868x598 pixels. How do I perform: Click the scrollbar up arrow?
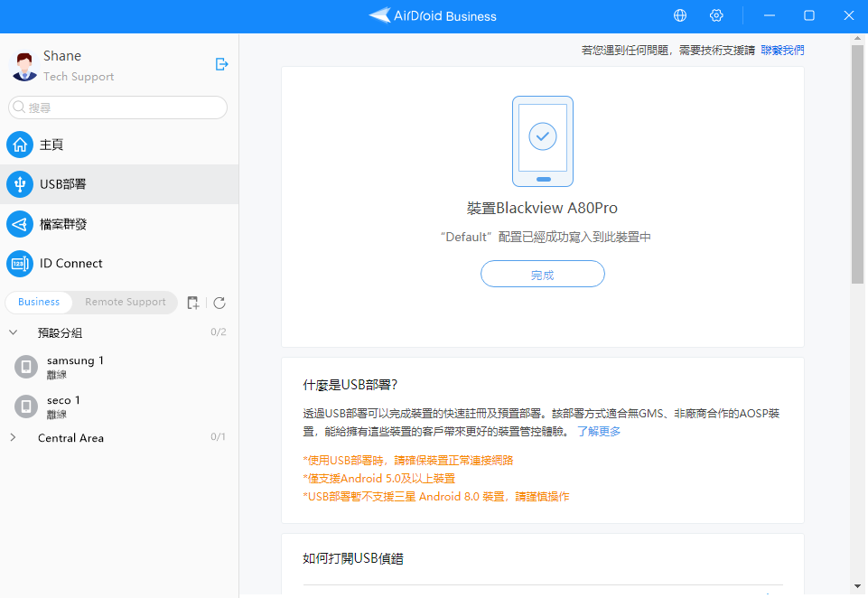click(x=857, y=39)
